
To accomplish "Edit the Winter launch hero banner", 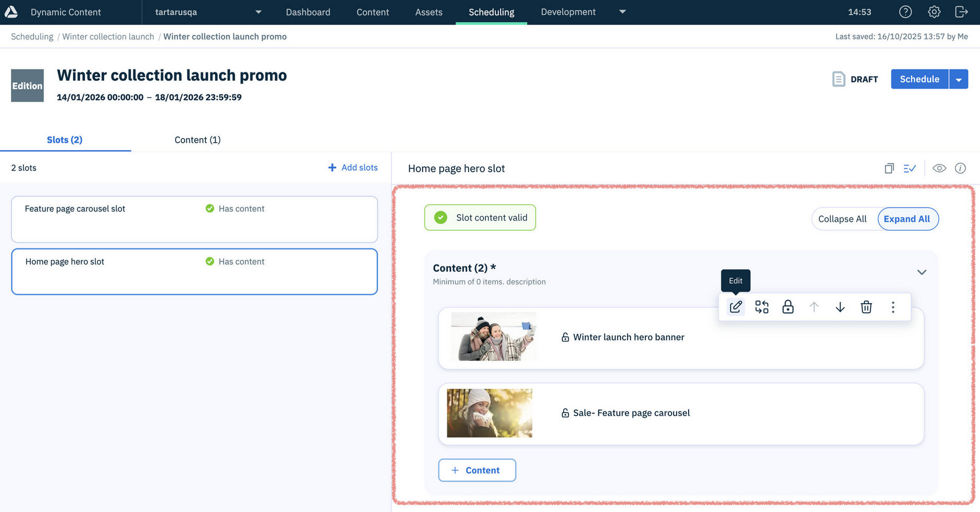I will 736,307.
